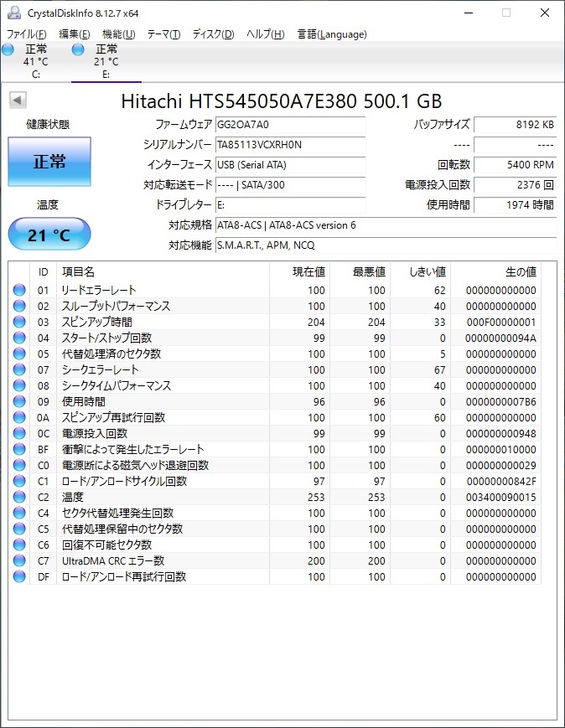Screen dimensions: 565x728
Task: Click the しきい値 column header
Action: click(421, 272)
